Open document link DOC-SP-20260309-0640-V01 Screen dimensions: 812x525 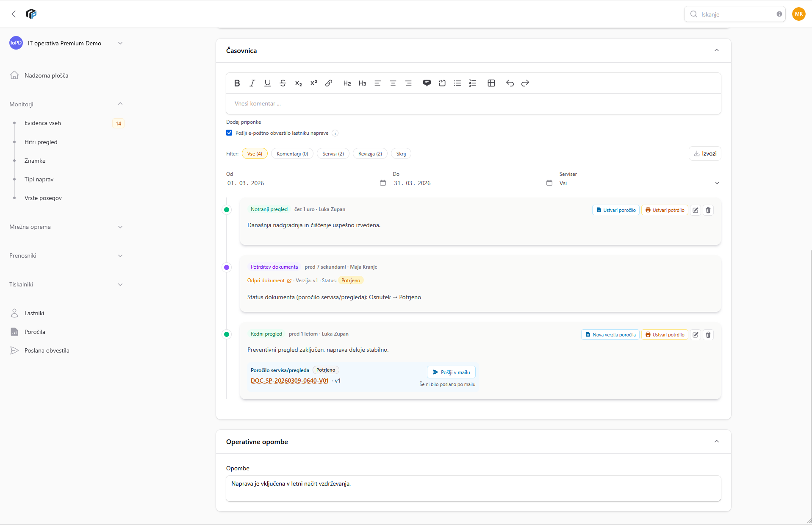pyautogui.click(x=290, y=381)
